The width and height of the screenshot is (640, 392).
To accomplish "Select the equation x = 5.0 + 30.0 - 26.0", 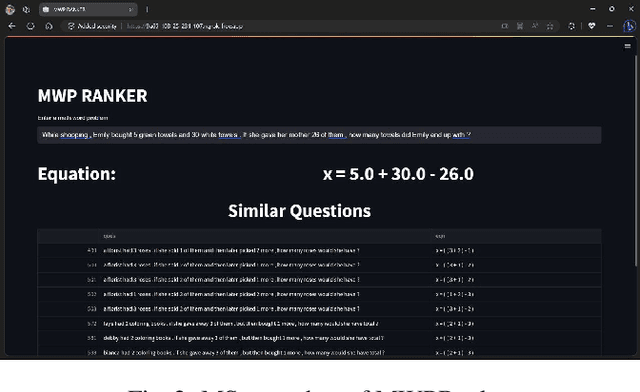I will (398, 174).
